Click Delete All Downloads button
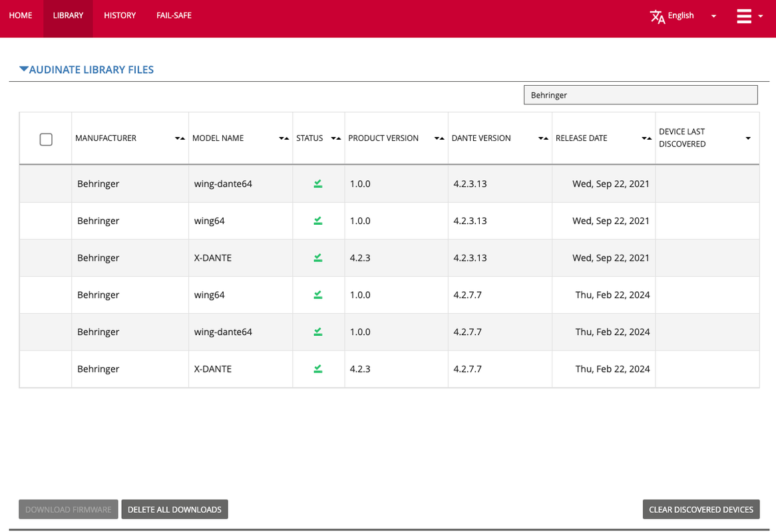 (174, 509)
